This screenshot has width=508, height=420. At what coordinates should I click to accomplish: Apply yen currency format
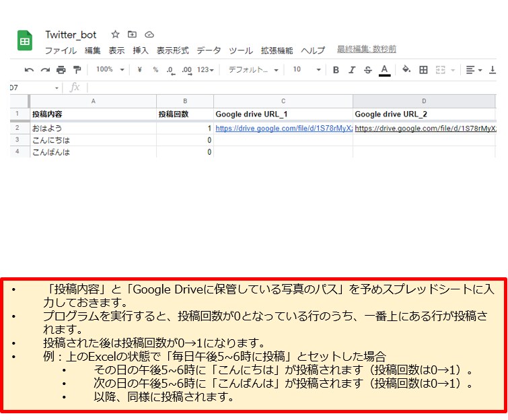[140, 69]
